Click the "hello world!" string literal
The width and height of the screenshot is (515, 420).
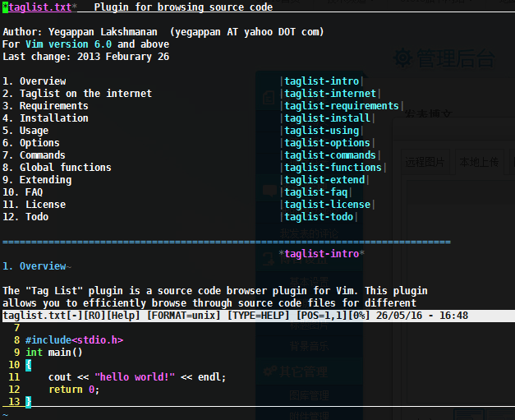click(x=135, y=377)
